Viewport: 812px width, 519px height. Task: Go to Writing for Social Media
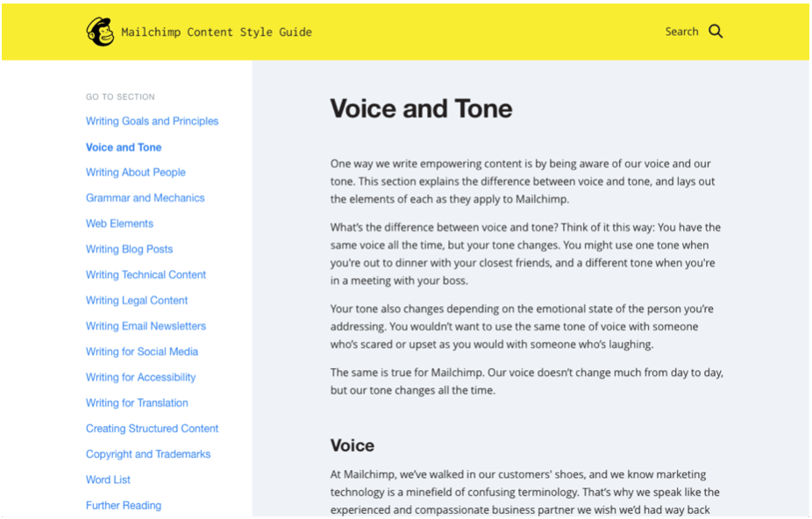point(142,352)
